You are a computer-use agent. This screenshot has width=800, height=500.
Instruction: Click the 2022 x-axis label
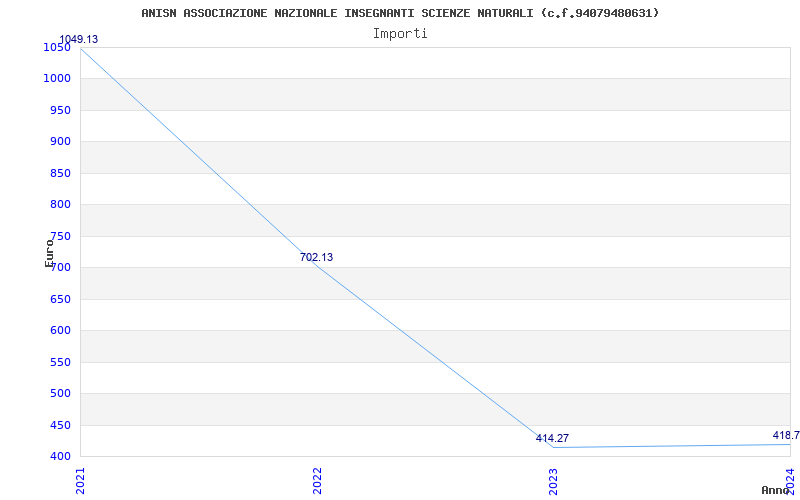317,481
